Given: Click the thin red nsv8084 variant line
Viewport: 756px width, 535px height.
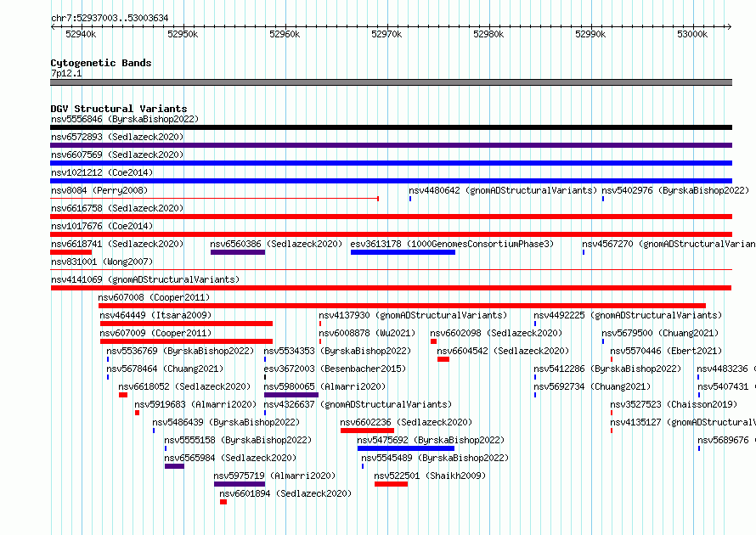Looking at the screenshot, I should pyautogui.click(x=215, y=198).
